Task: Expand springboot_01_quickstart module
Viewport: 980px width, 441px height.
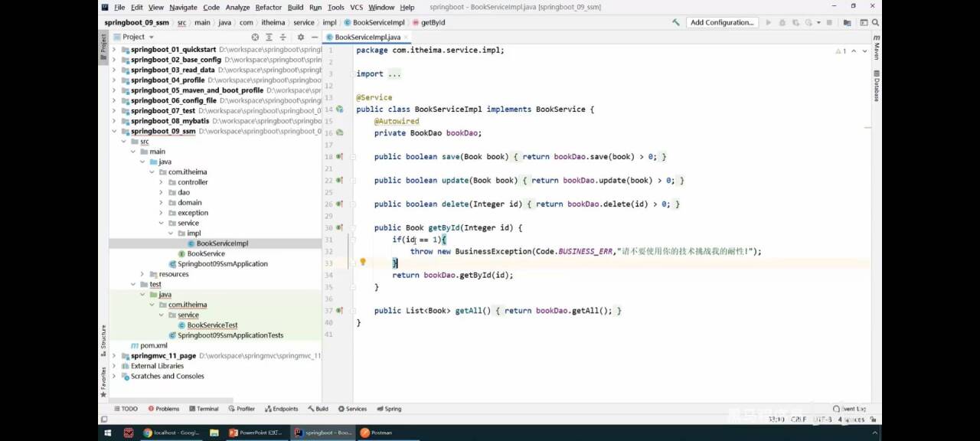Action: (115, 50)
